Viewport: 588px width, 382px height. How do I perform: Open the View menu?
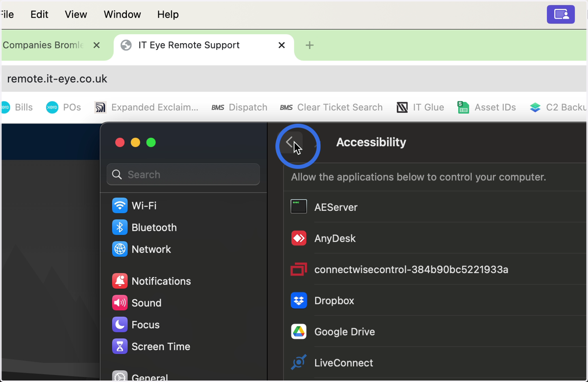point(76,15)
